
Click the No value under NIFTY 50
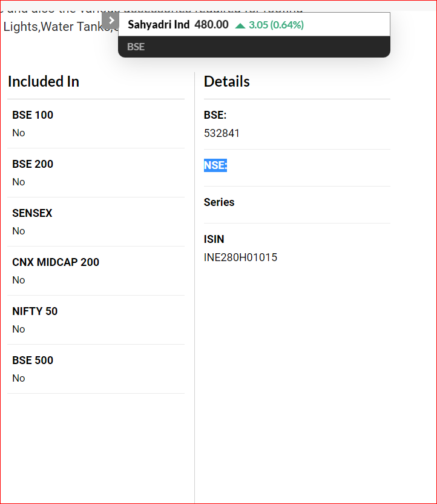coord(19,330)
